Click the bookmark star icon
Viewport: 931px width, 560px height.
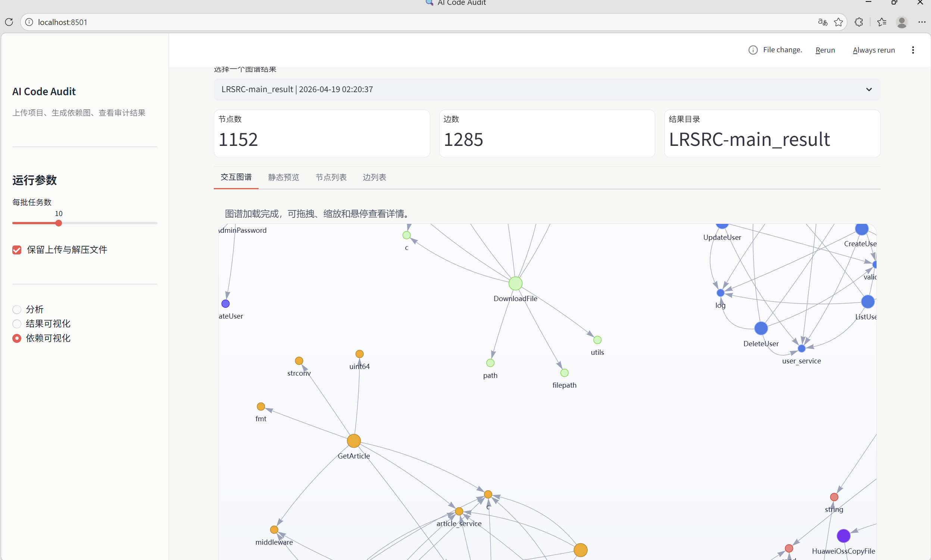pyautogui.click(x=838, y=22)
